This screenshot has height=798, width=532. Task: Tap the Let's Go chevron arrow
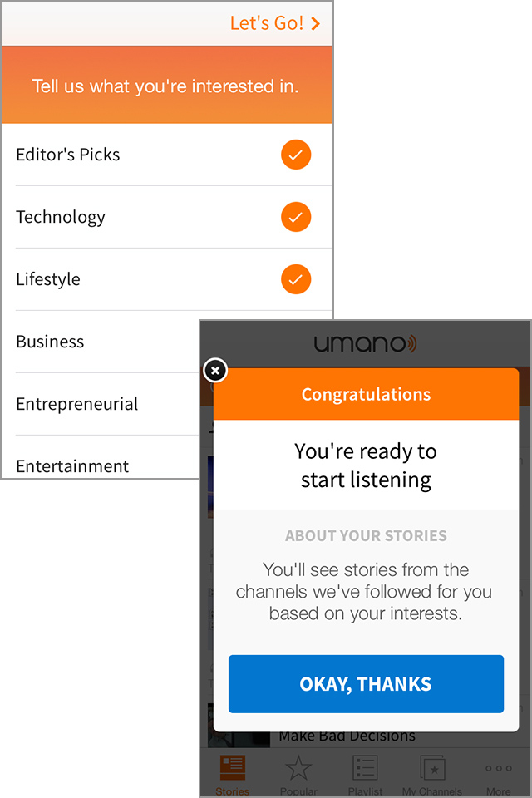click(x=316, y=24)
